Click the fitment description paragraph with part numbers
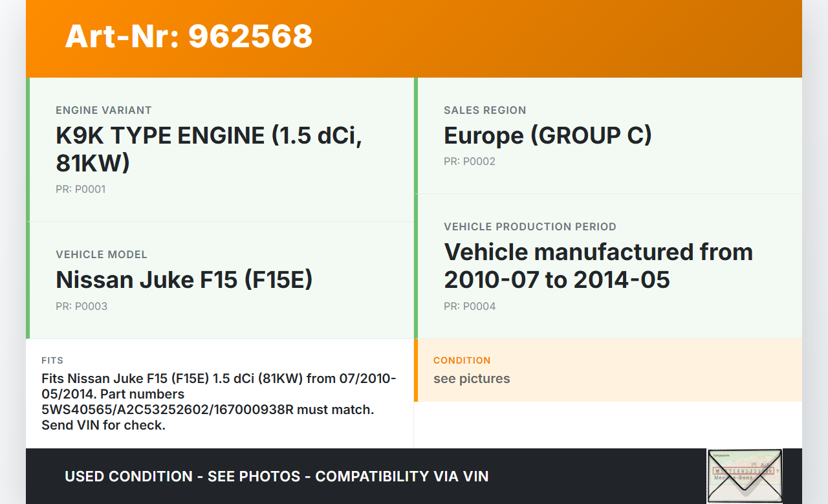Screen dimensions: 828x504 (x=219, y=402)
